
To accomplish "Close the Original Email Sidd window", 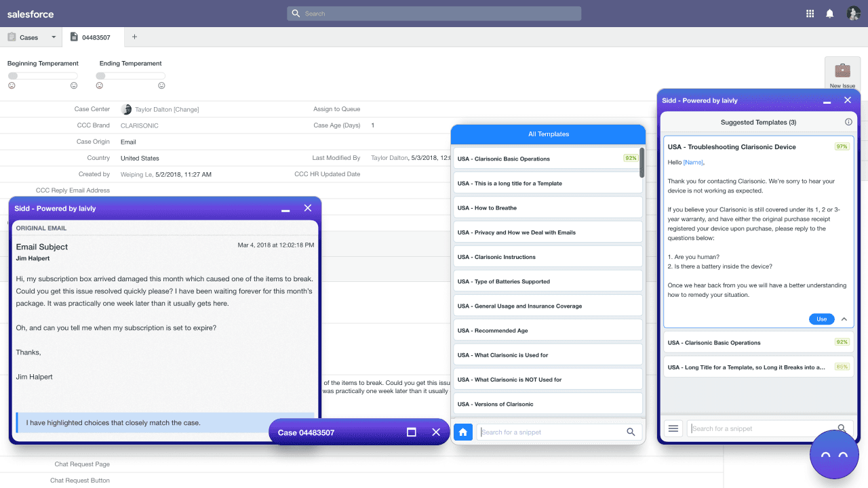I will click(x=308, y=208).
